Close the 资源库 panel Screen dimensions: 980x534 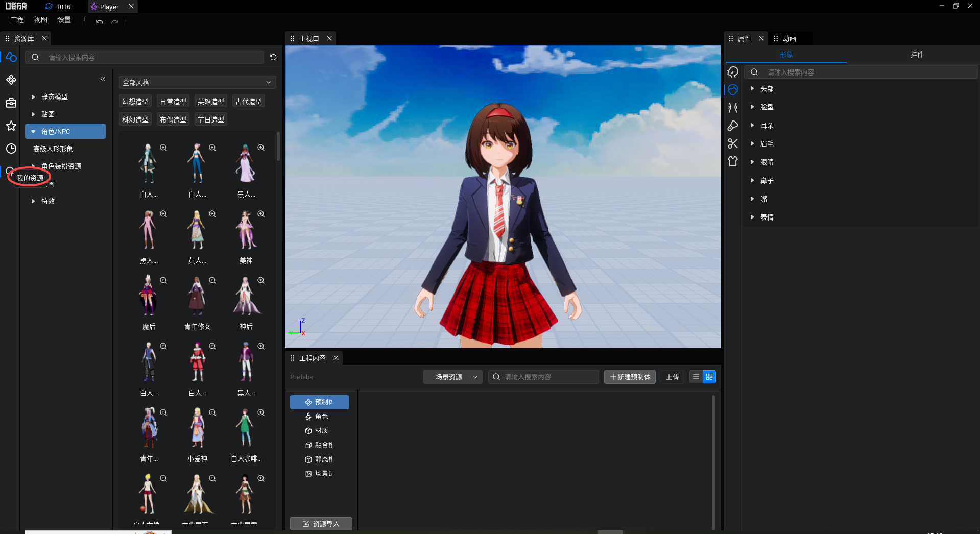tap(44, 38)
